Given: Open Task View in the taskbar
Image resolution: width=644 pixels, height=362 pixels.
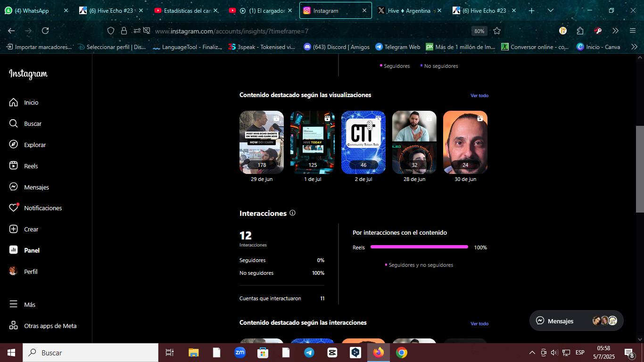Looking at the screenshot, I should [x=170, y=353].
